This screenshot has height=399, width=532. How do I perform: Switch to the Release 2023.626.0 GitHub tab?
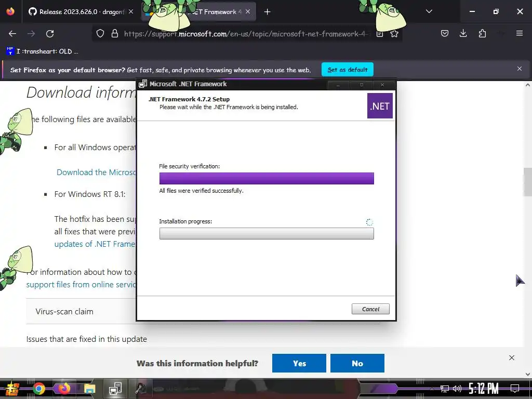[x=81, y=12]
